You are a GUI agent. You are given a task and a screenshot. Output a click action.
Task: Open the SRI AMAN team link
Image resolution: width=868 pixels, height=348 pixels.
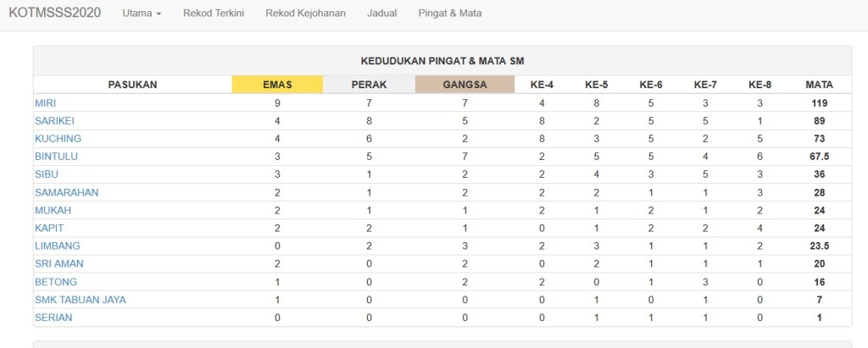[x=58, y=263]
